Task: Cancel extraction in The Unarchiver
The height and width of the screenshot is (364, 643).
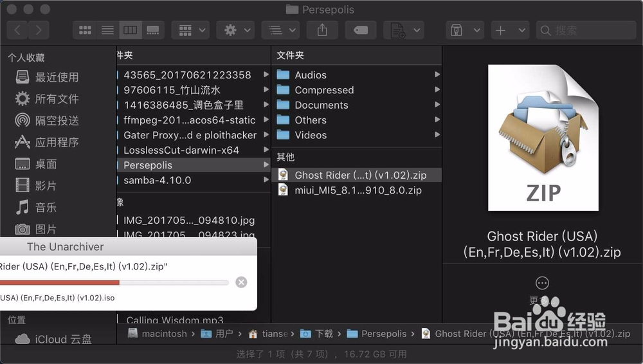Action: point(242,282)
